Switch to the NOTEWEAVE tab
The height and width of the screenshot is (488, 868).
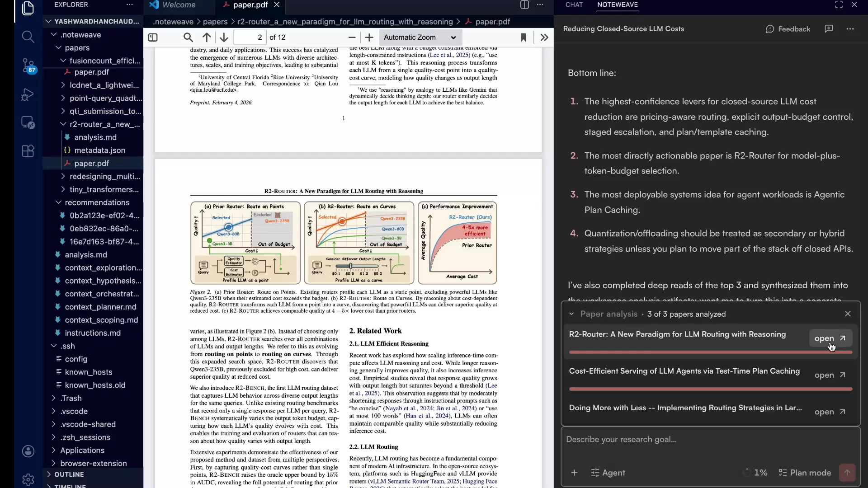click(618, 5)
